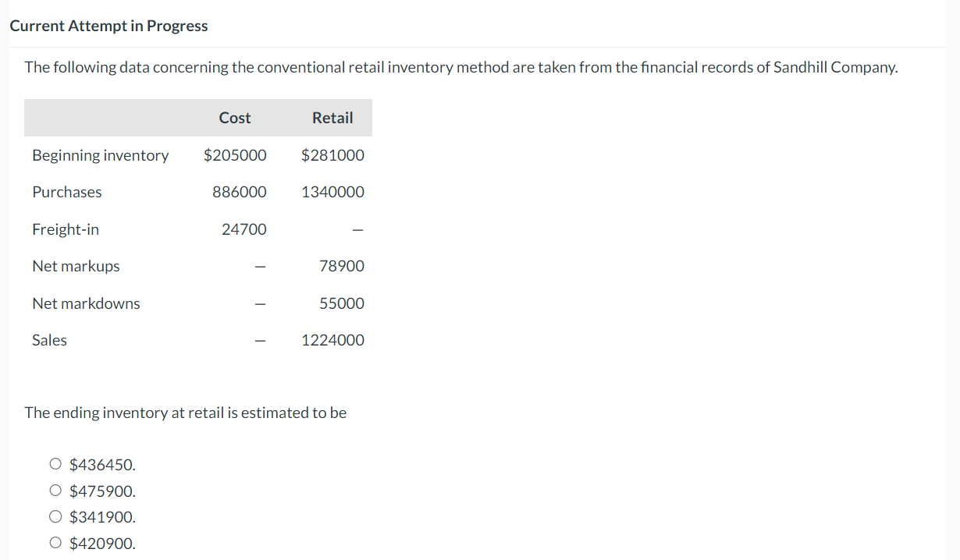Click the ending inventory question text
The width and height of the screenshot is (960, 560).
[186, 413]
